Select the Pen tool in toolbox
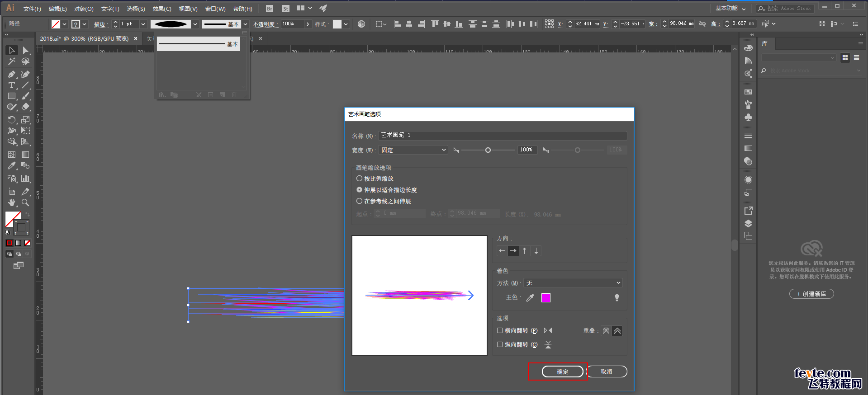Image resolution: width=868 pixels, height=395 pixels. click(12, 74)
